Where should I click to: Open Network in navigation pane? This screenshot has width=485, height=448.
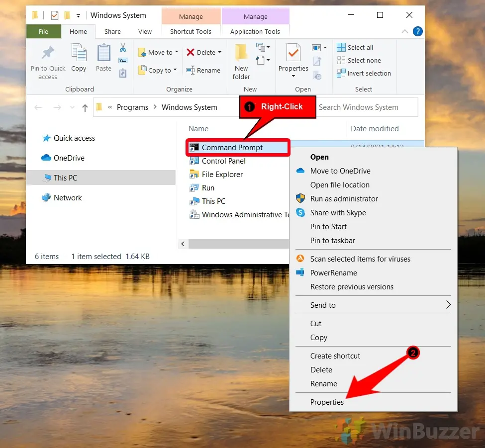[62, 197]
